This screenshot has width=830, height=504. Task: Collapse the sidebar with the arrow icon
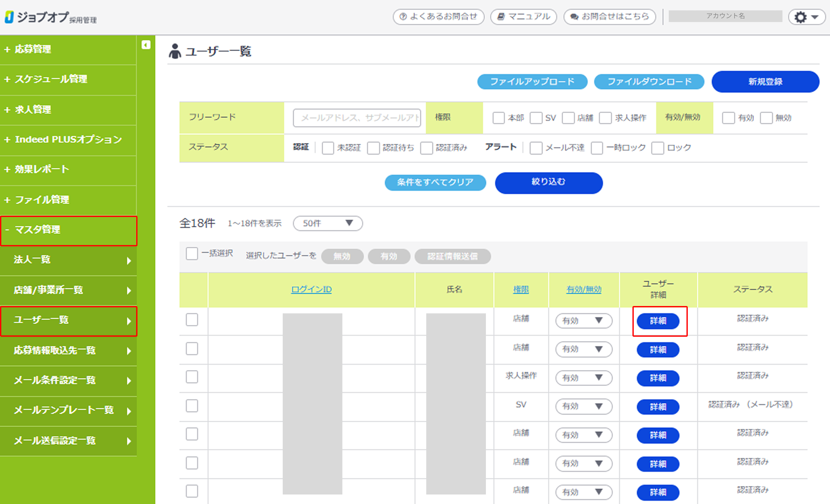coord(146,45)
